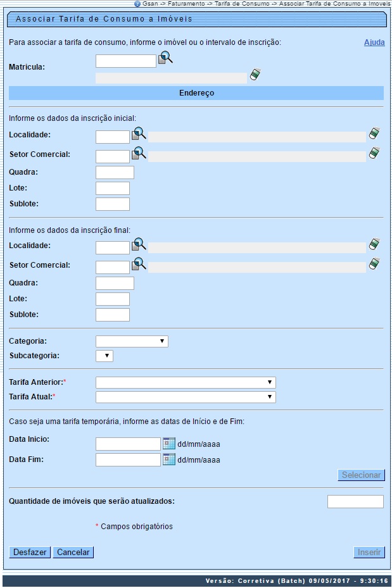392x588 pixels.
Task: Click the Endereço header bar
Action: pos(196,93)
